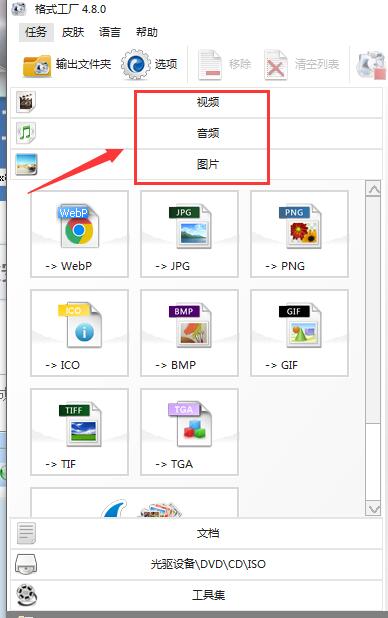The height and width of the screenshot is (618, 388).
Task: Open the 帮助 menu
Action: 147,32
